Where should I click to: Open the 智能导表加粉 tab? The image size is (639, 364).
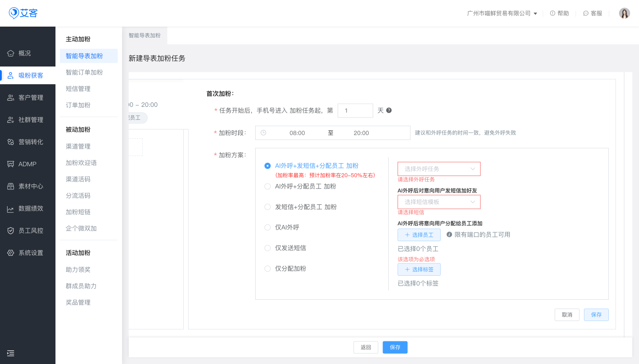click(145, 35)
